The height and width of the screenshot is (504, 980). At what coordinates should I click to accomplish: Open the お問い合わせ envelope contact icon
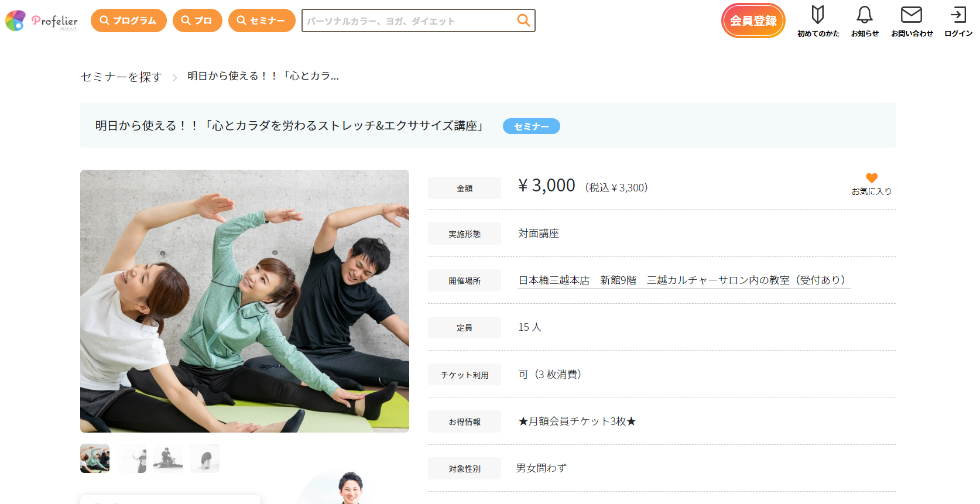(x=912, y=22)
